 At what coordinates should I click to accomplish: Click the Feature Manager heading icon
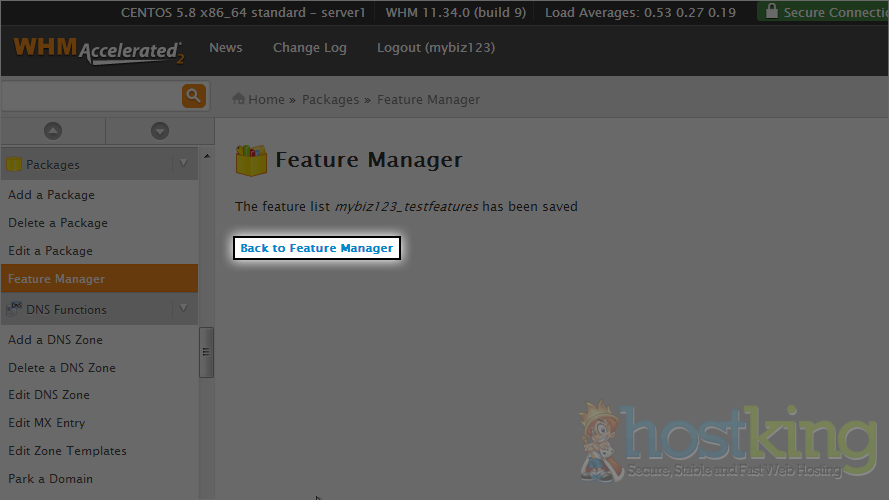(x=251, y=161)
